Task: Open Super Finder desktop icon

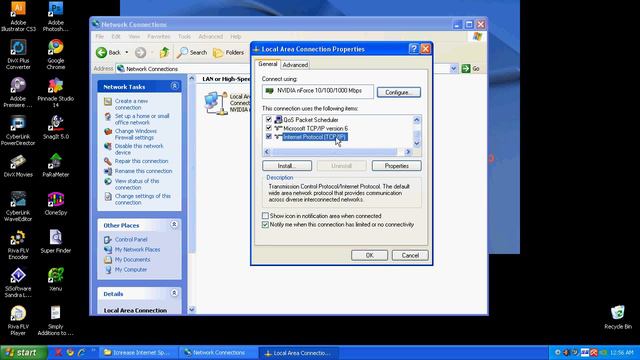Action: coord(56,241)
